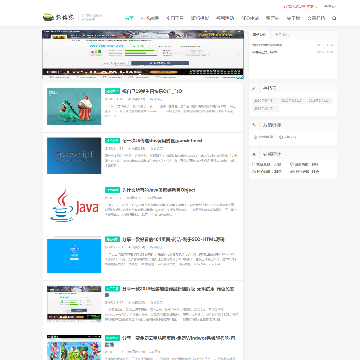Click the icon beside the site statistics heading
This screenshot has width=360, height=360.
click(x=254, y=154)
